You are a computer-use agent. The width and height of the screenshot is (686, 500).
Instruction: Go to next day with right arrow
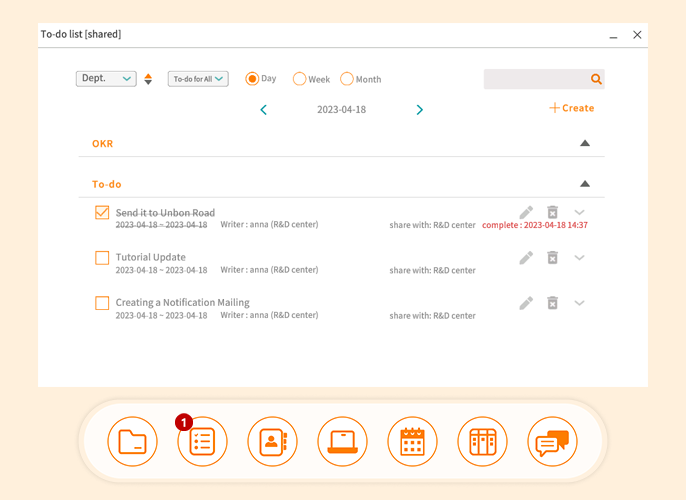[420, 110]
